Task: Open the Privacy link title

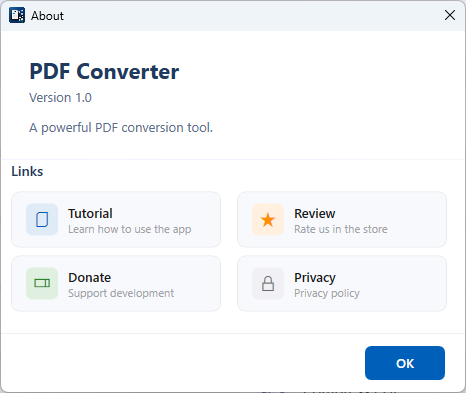Action: coord(315,278)
